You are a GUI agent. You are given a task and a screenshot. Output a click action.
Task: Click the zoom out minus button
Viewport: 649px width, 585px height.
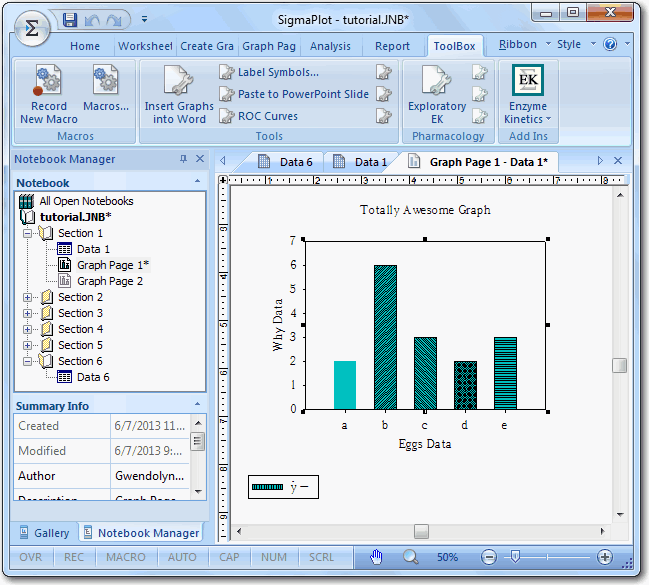tap(488, 557)
